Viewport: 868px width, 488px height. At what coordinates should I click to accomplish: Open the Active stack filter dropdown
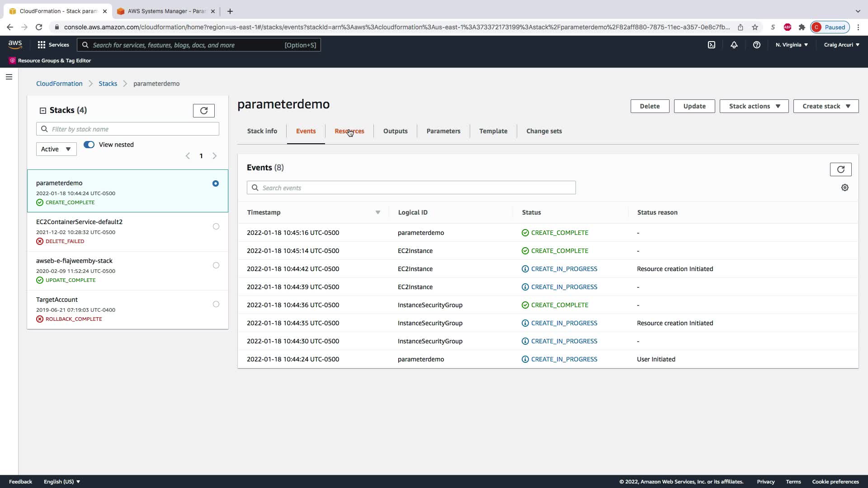[x=56, y=149]
